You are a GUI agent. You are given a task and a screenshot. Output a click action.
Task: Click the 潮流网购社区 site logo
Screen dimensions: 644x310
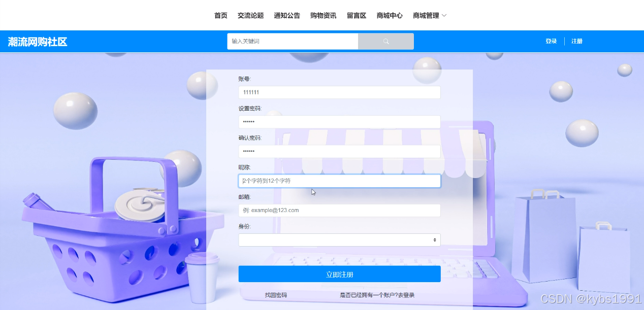tap(38, 42)
